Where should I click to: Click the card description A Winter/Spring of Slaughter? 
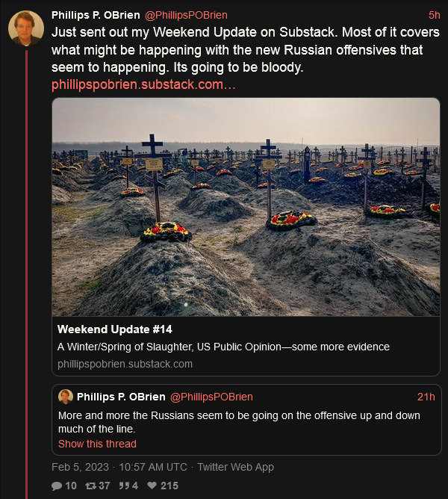click(x=223, y=347)
